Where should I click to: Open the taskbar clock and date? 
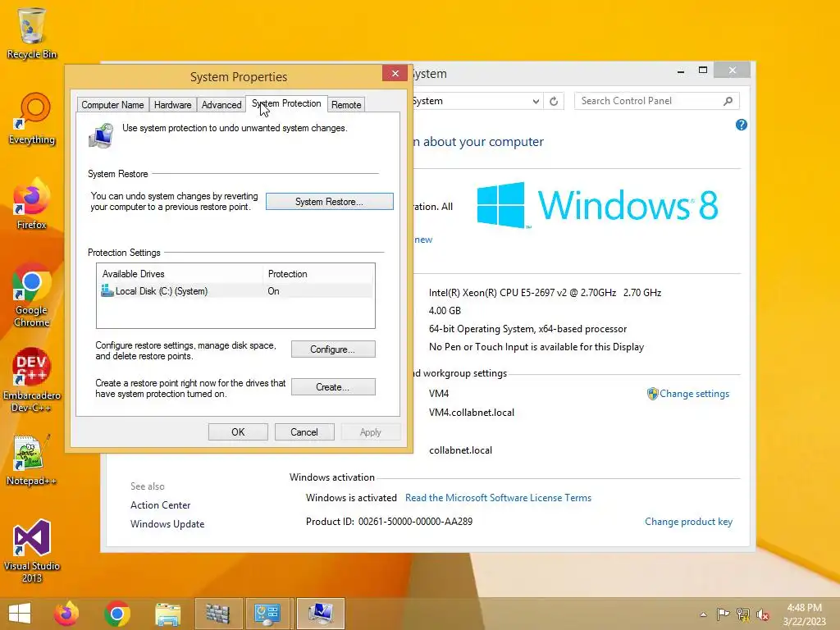point(804,614)
